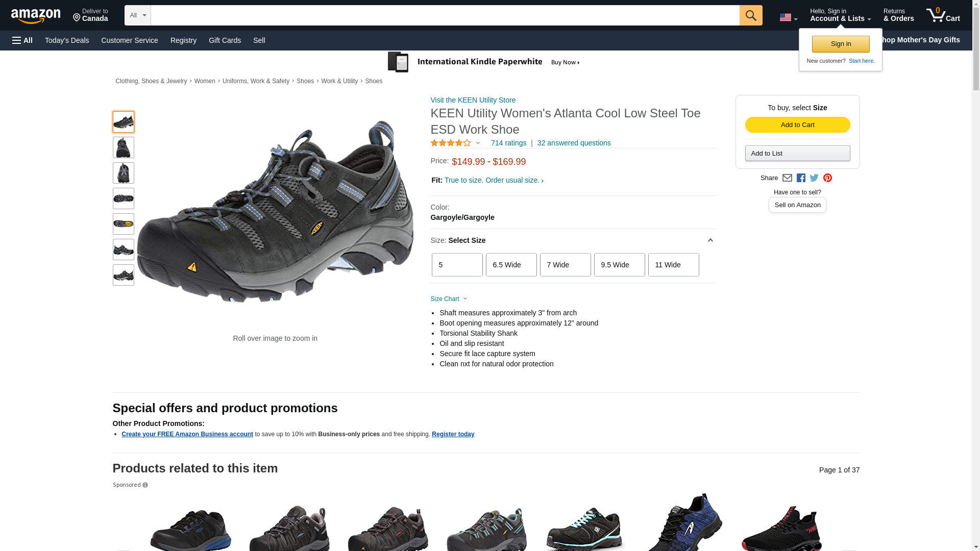This screenshot has width=980, height=551.
Task: Expand star rating breakdown popover
Action: pos(455,143)
